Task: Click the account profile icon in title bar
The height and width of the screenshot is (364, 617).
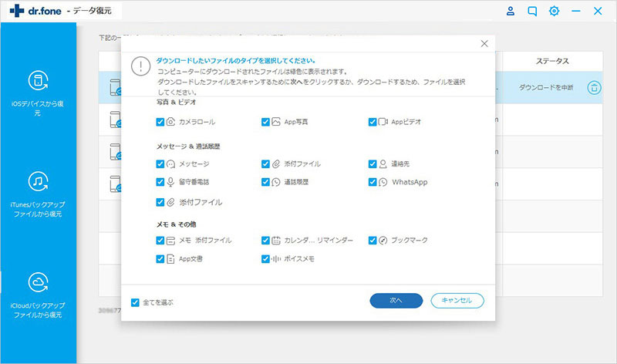Action: pyautogui.click(x=511, y=12)
